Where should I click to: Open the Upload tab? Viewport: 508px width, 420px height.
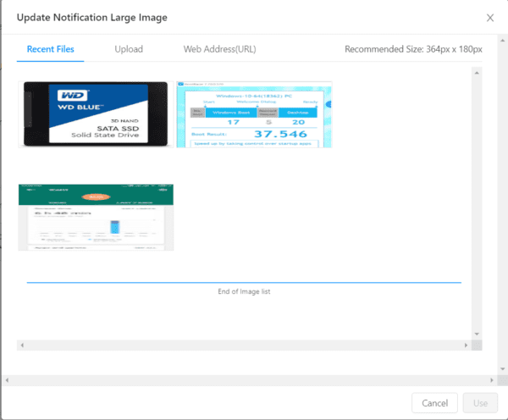coord(129,49)
